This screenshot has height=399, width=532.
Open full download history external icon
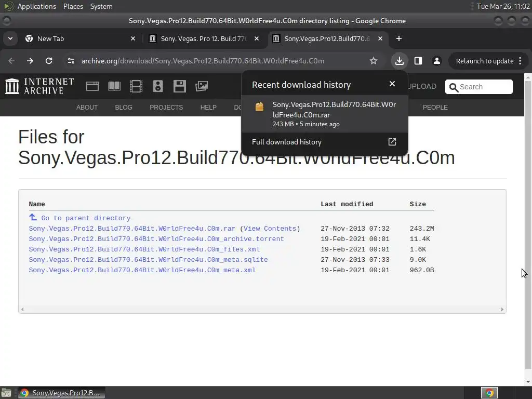[x=392, y=142]
